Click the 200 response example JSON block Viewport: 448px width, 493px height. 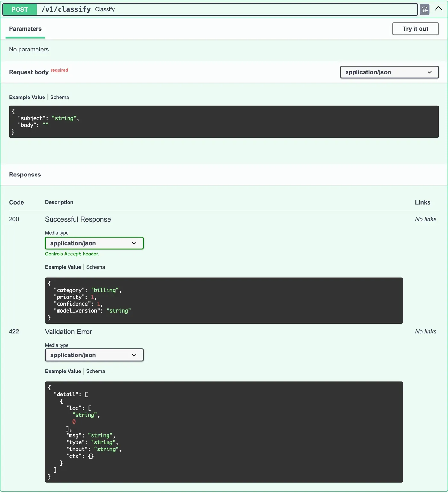224,301
